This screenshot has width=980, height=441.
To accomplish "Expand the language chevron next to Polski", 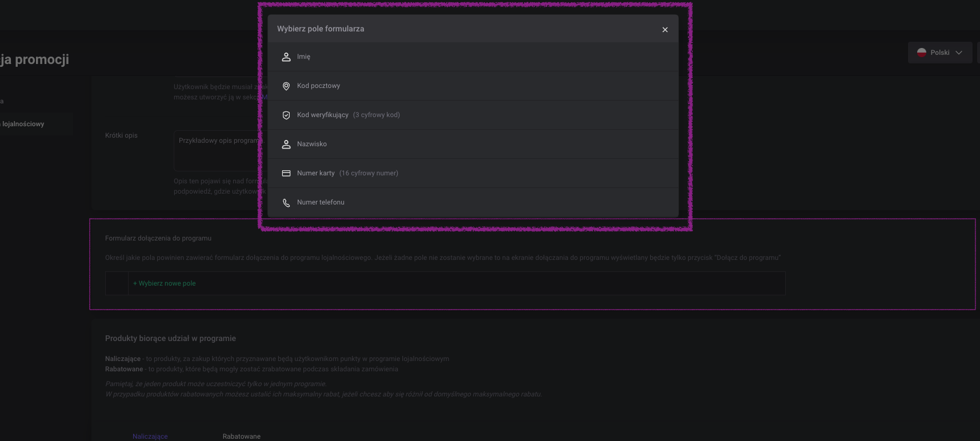I will tap(959, 53).
